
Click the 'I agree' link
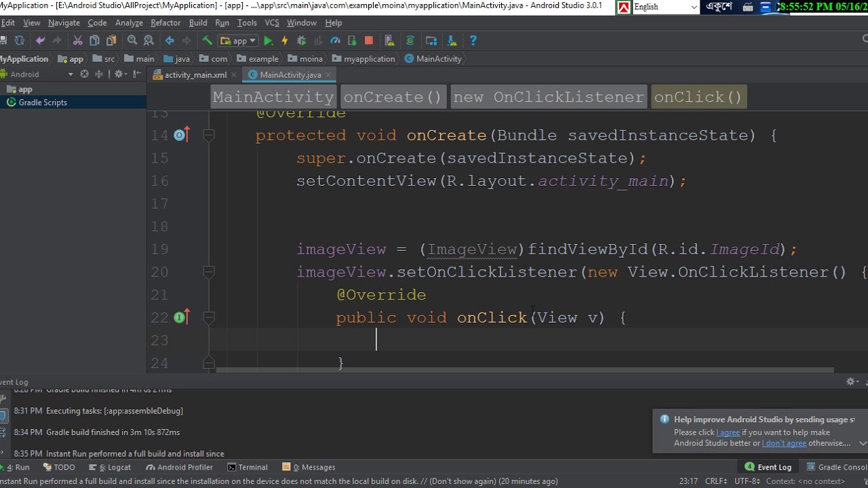pos(728,432)
